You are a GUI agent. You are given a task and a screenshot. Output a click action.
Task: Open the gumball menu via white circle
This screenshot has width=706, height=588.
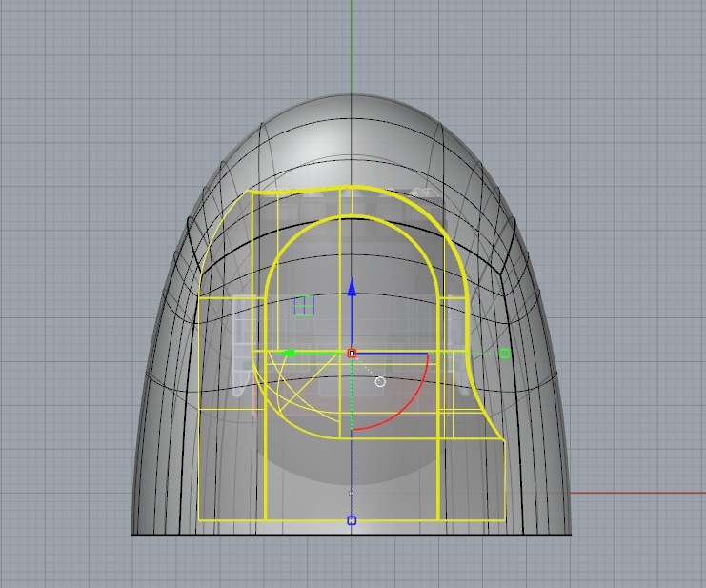[380, 382]
